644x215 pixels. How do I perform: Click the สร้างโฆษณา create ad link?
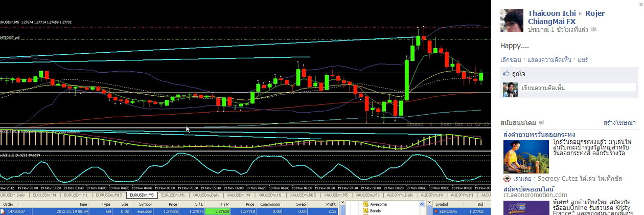point(619,123)
